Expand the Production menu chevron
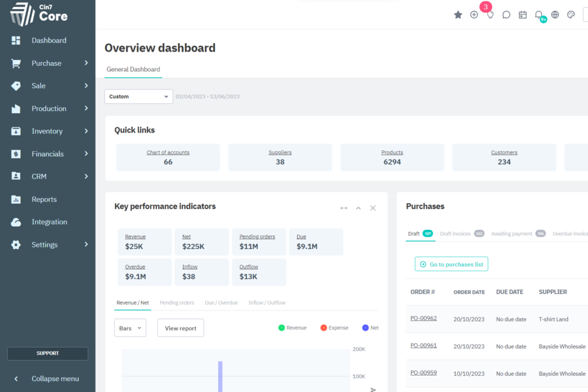This screenshot has height=392, width=588. pyautogui.click(x=86, y=108)
